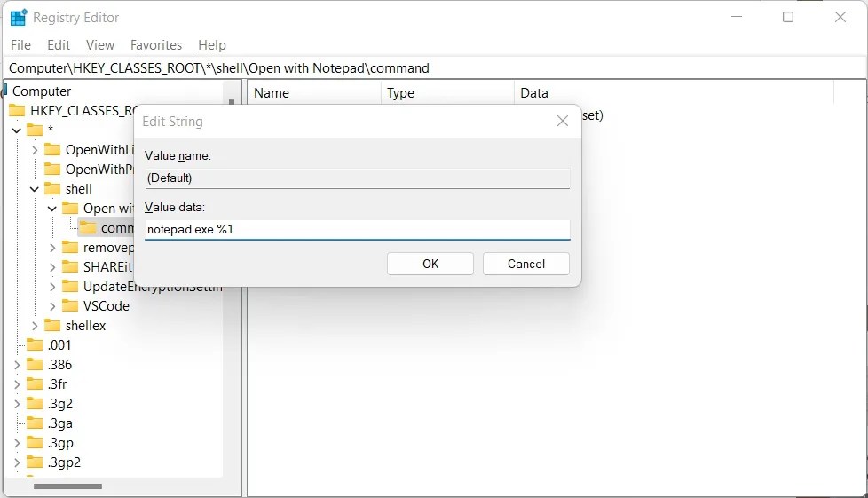Expand the OpenWithList key
This screenshot has width=868, height=498.
(35, 150)
